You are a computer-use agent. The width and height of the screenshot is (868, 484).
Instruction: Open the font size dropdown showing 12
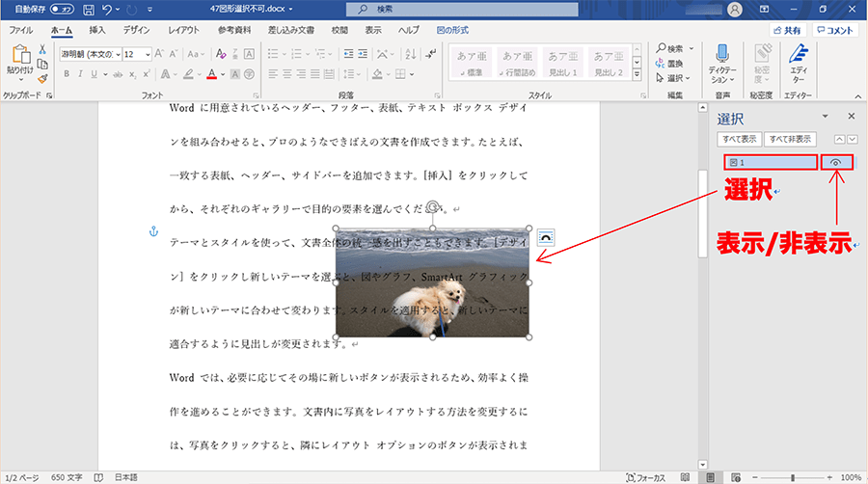(146, 54)
